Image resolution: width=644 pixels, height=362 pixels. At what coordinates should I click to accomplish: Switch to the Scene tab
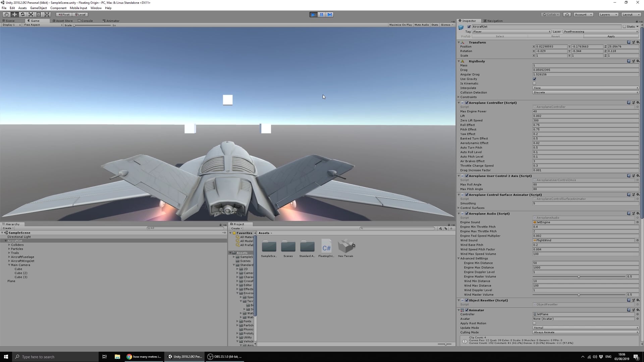click(10, 20)
